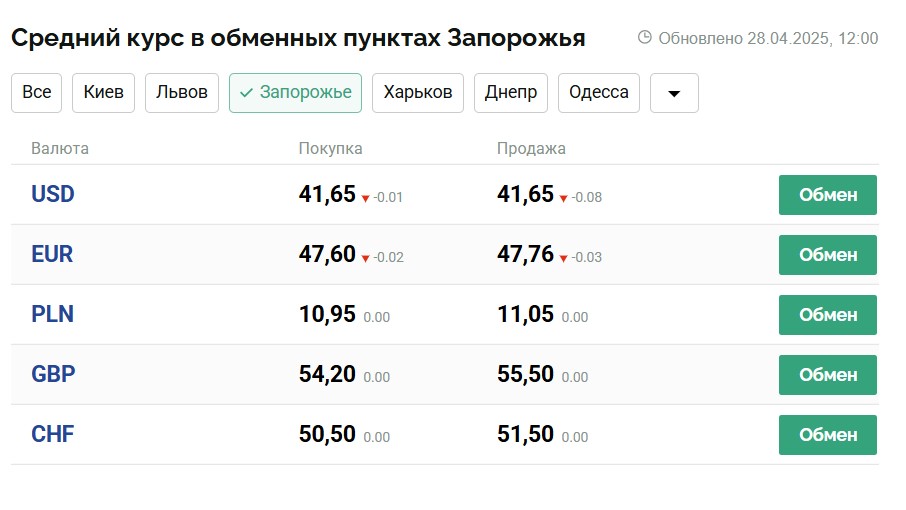Choose the Львов city filter
Image resolution: width=906 pixels, height=510 pixels.
(x=182, y=93)
